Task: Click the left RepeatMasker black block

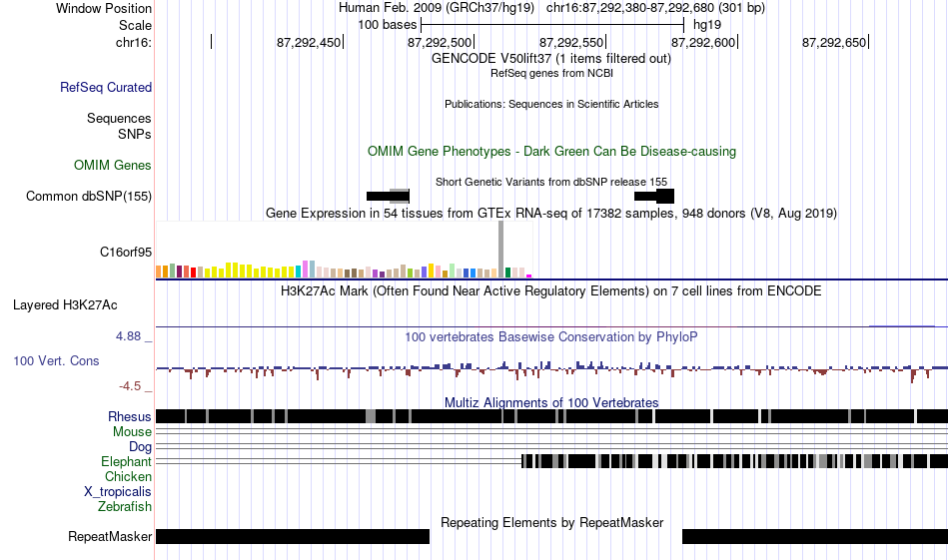Action: [293, 536]
